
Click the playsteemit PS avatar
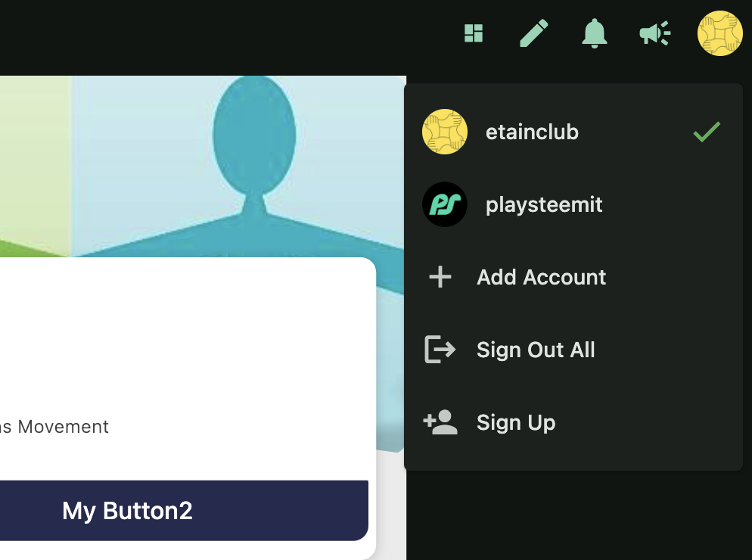(x=445, y=204)
